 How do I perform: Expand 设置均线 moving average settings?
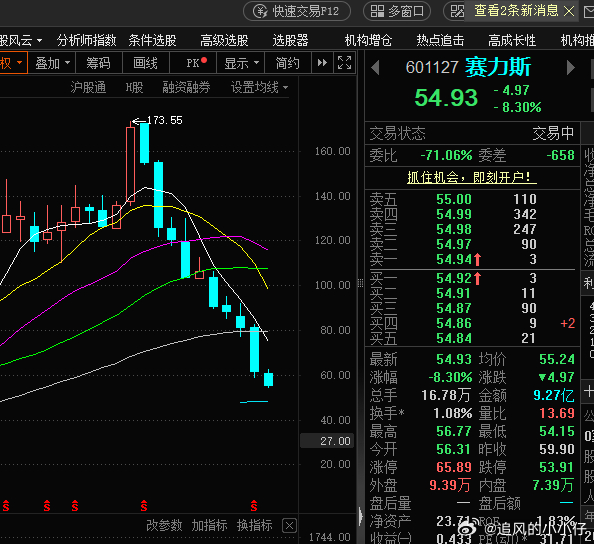[259, 88]
